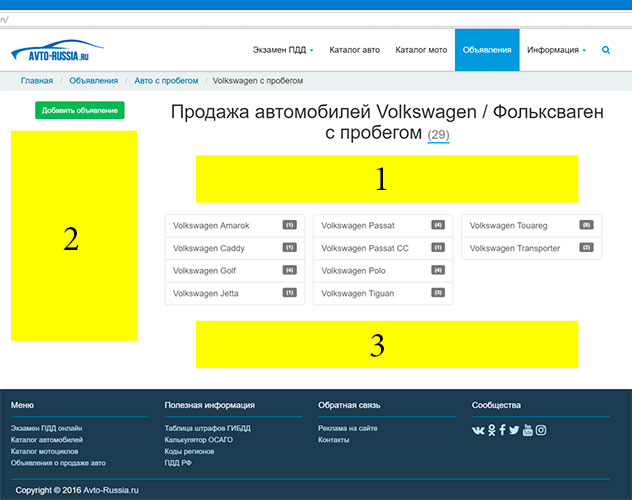Open footer link Контакты
Viewport: 632px width, 500px height.
pos(334,440)
